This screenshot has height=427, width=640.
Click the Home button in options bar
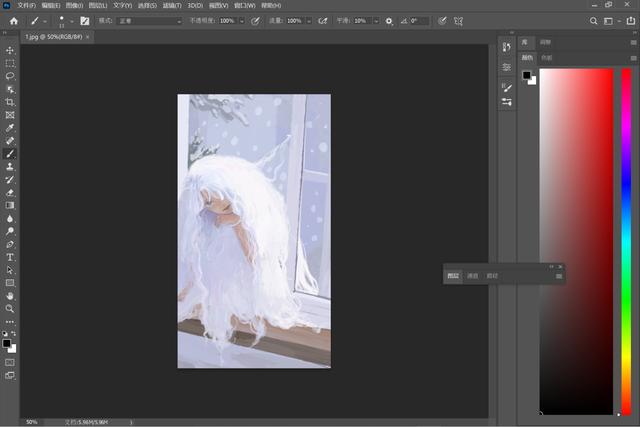[x=13, y=20]
